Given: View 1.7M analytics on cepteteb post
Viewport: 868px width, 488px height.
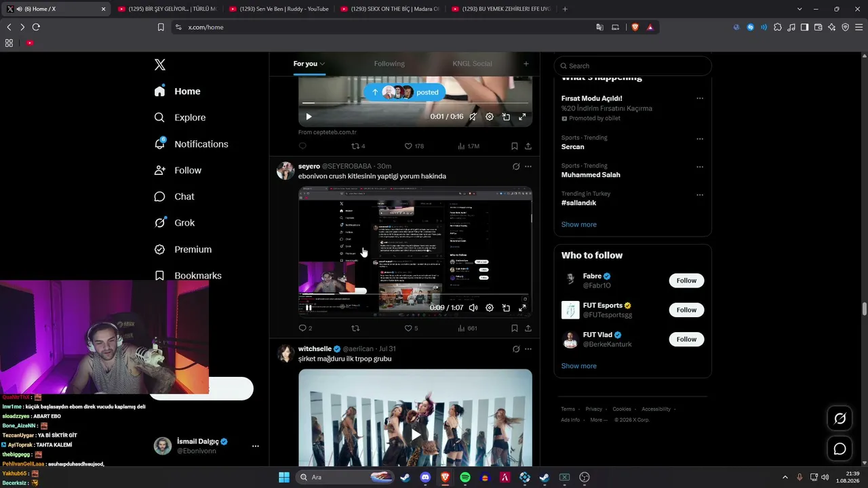Looking at the screenshot, I should point(469,146).
